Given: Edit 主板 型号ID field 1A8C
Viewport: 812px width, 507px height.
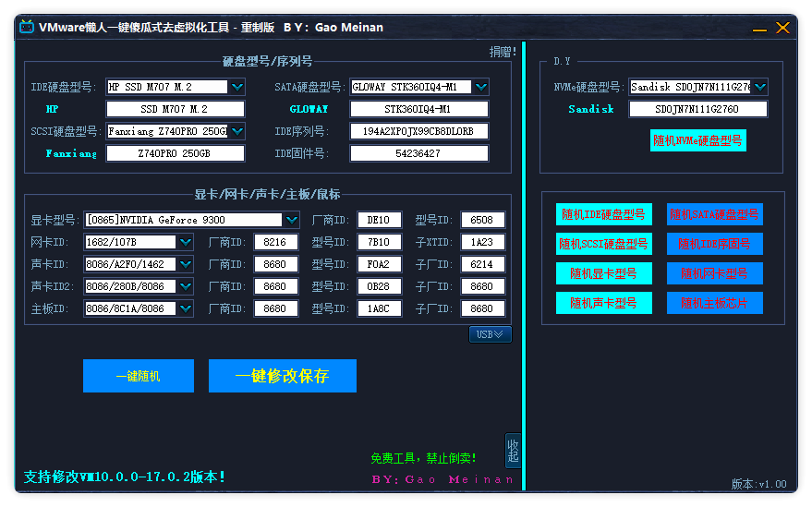Looking at the screenshot, I should [379, 308].
